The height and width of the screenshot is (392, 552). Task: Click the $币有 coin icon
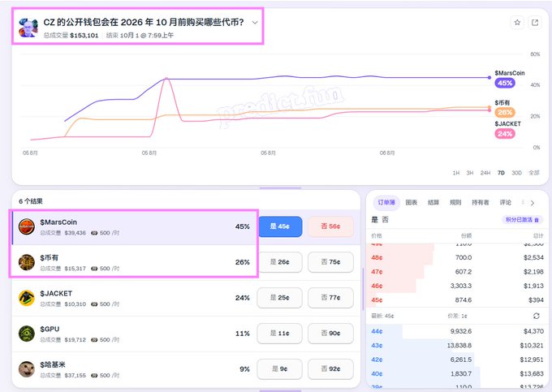point(27,262)
